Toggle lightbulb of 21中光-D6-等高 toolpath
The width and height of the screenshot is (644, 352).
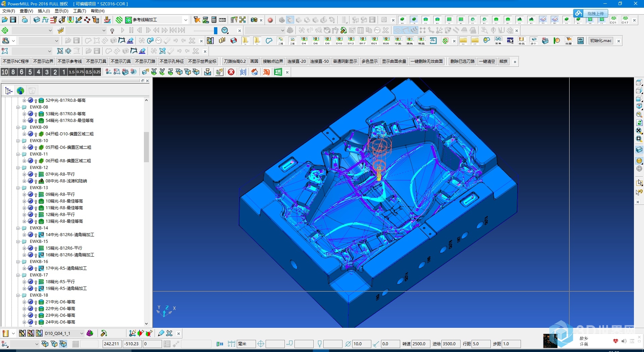tap(36, 302)
